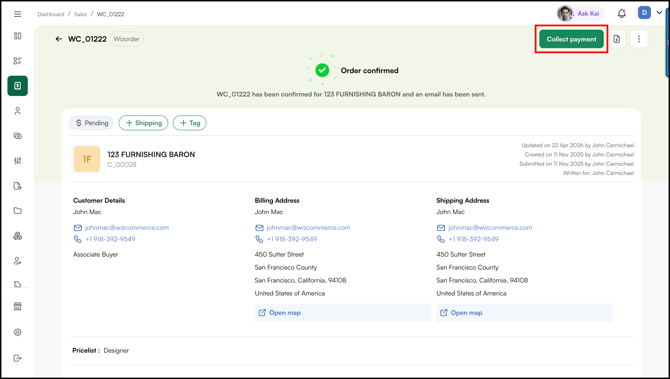Click the blue D user avatar
This screenshot has height=379, width=670.
click(x=644, y=13)
